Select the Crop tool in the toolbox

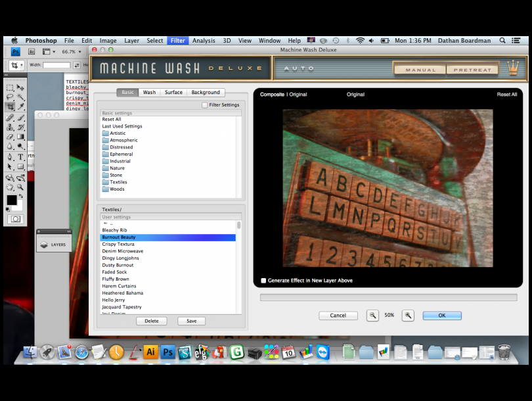(x=10, y=106)
